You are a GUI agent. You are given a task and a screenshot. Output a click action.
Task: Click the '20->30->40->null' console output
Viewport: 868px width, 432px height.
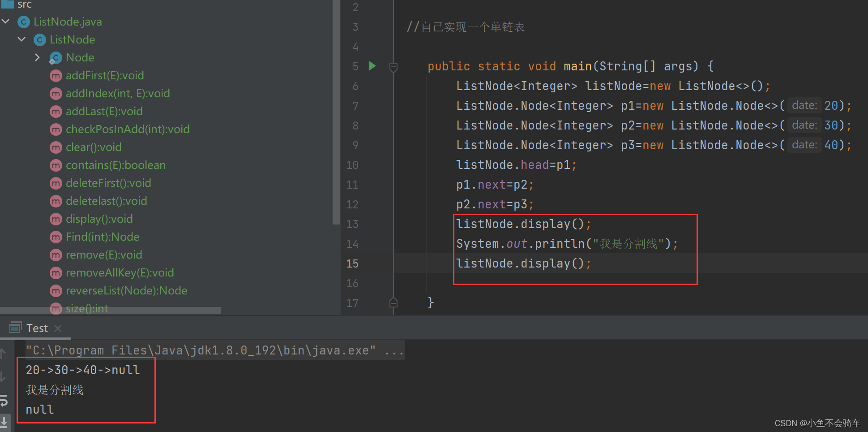pyautogui.click(x=83, y=370)
